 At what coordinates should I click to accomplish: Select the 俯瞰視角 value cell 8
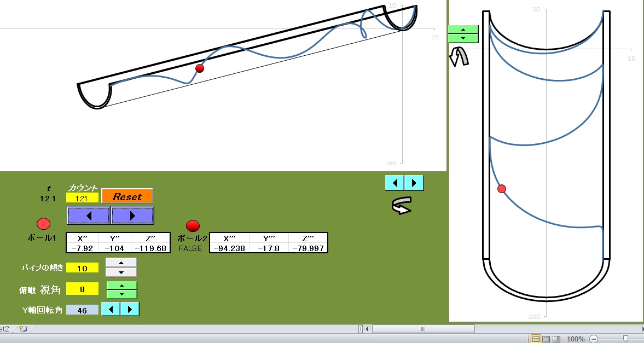(x=82, y=289)
